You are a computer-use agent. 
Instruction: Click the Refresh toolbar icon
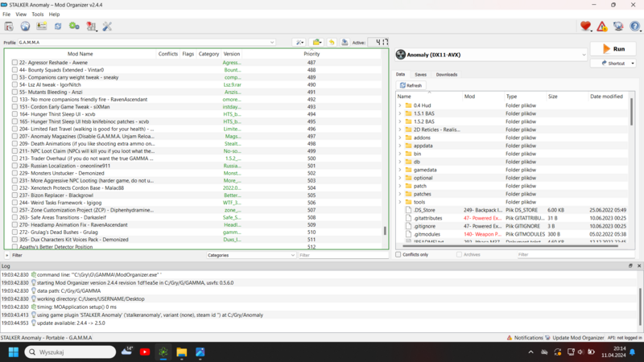pyautogui.click(x=58, y=27)
